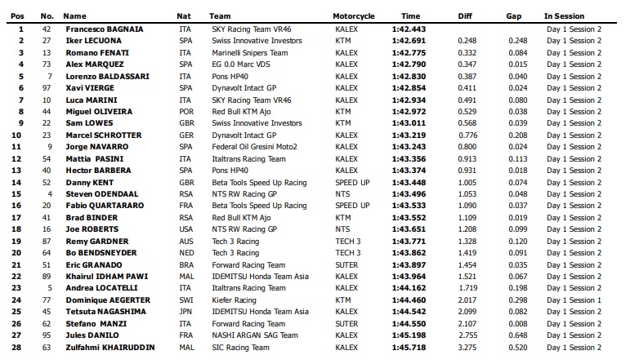Viewport: 630px width, 364px height.
Task: Click the In Session column header
Action: [x=564, y=16]
